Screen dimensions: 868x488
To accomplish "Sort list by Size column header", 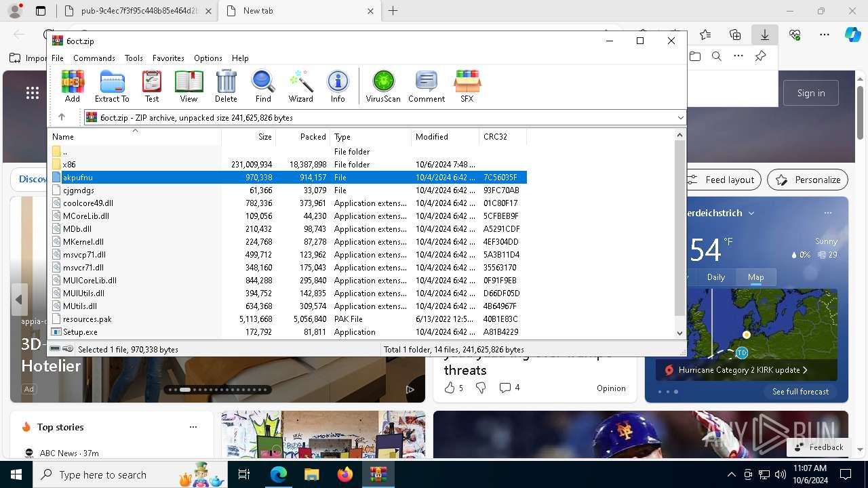I will (x=249, y=136).
